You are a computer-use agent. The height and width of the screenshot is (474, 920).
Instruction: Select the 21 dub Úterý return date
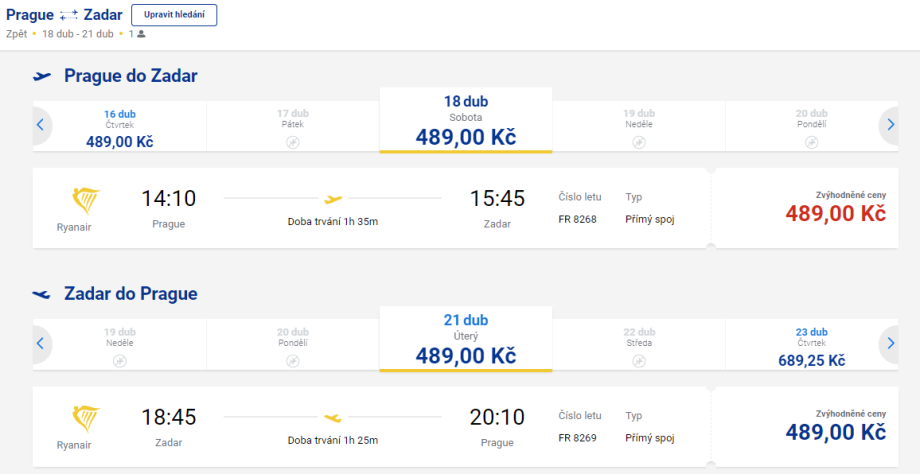coord(466,342)
